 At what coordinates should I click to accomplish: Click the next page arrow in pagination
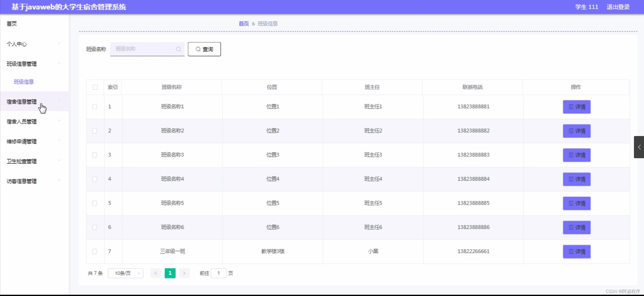[x=184, y=273]
